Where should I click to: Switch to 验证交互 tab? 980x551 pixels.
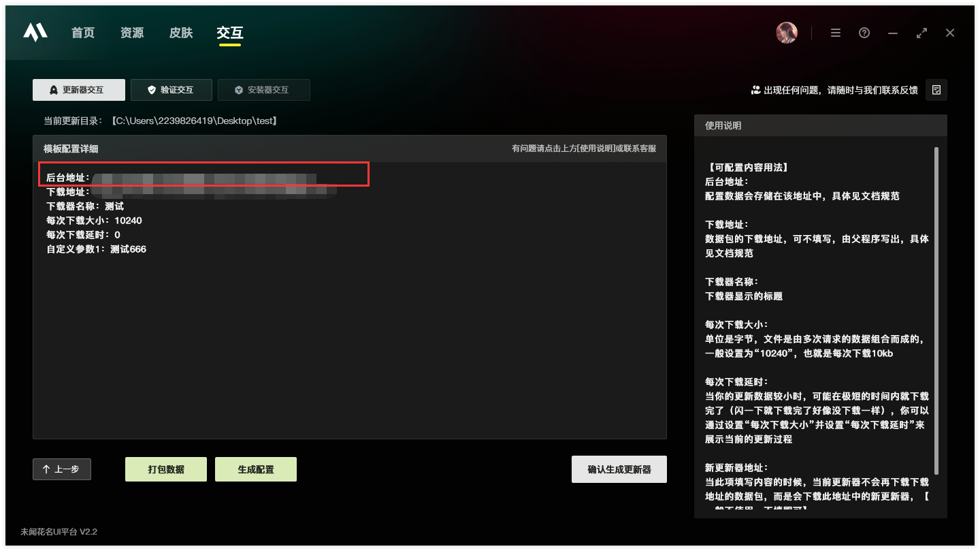(171, 90)
